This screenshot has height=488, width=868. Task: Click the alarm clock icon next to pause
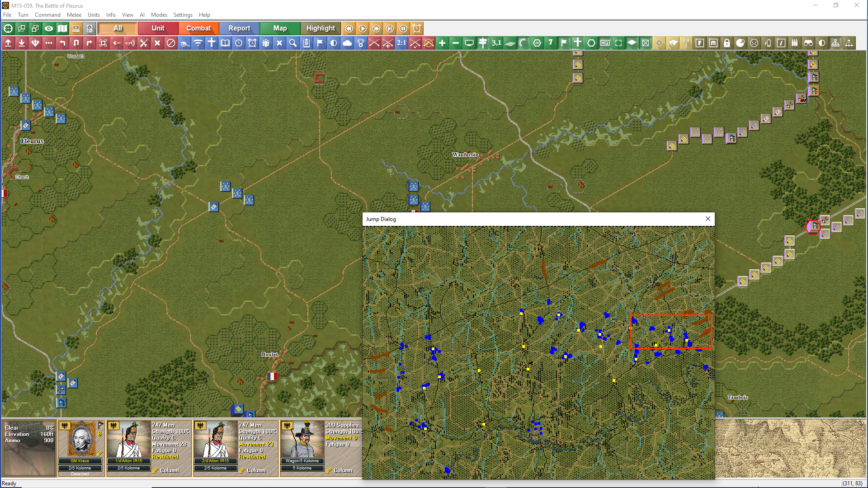(x=417, y=28)
